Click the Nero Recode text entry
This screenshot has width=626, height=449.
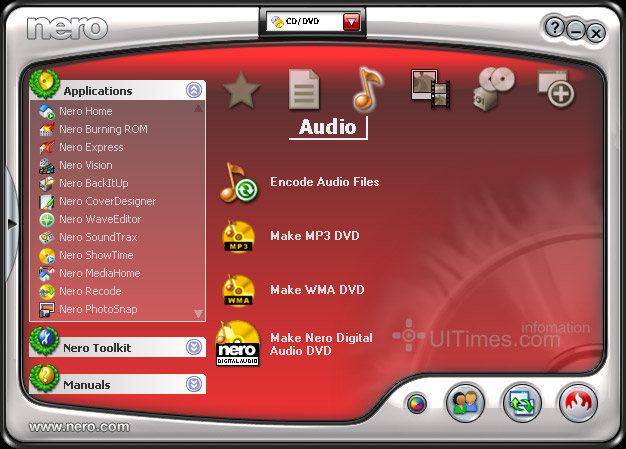[x=90, y=291]
